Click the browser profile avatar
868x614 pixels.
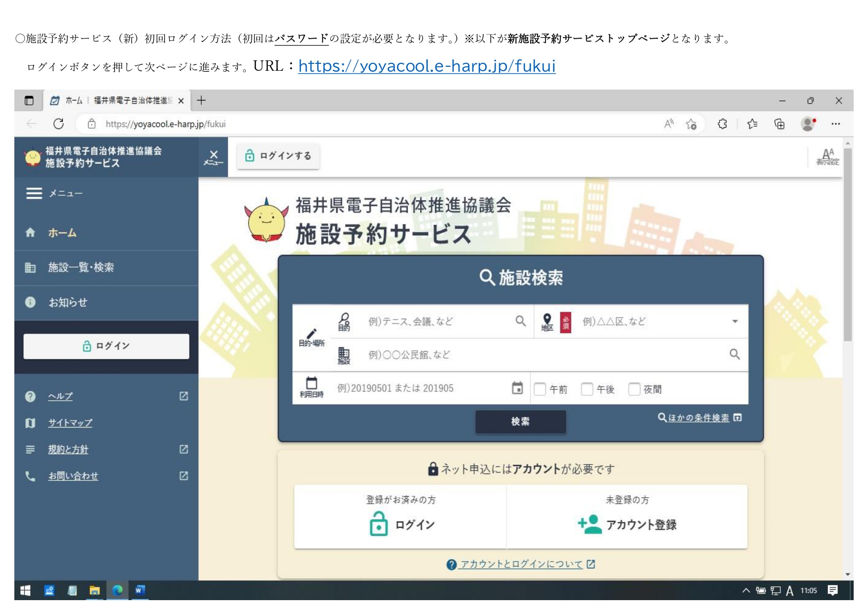(808, 124)
